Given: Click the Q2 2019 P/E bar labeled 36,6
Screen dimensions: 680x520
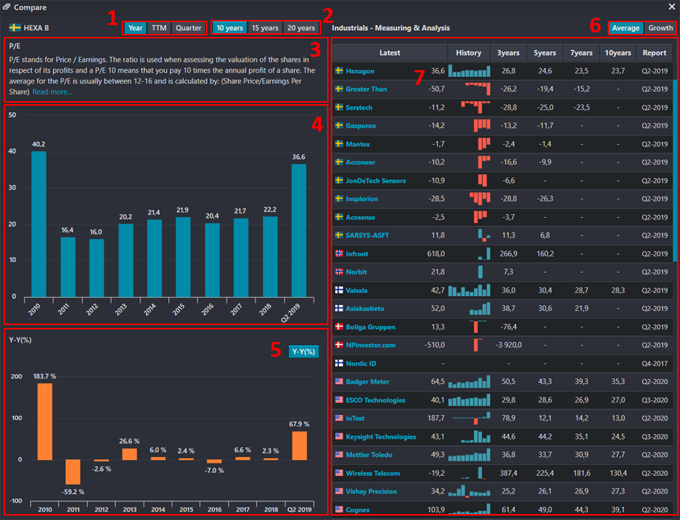Looking at the screenshot, I should 299,230.
